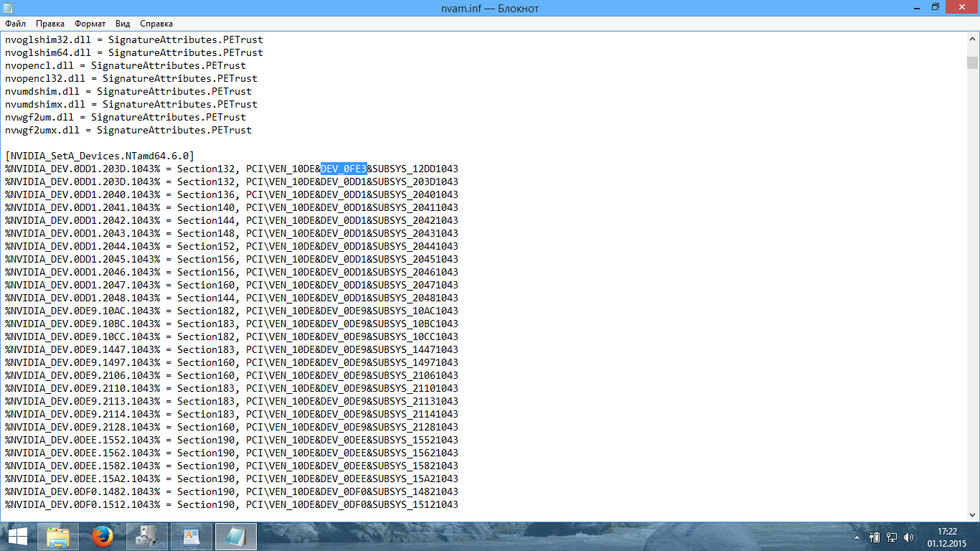980x551 pixels.
Task: Open the Справка menu
Action: (x=156, y=24)
